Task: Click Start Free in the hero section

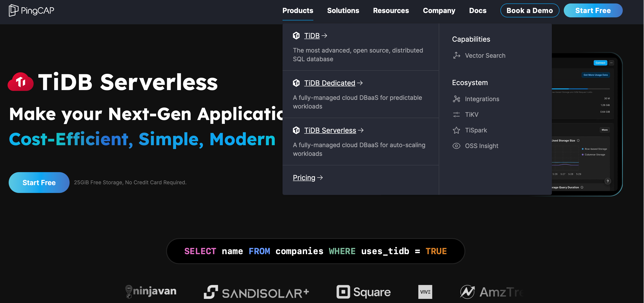Action: (x=39, y=182)
